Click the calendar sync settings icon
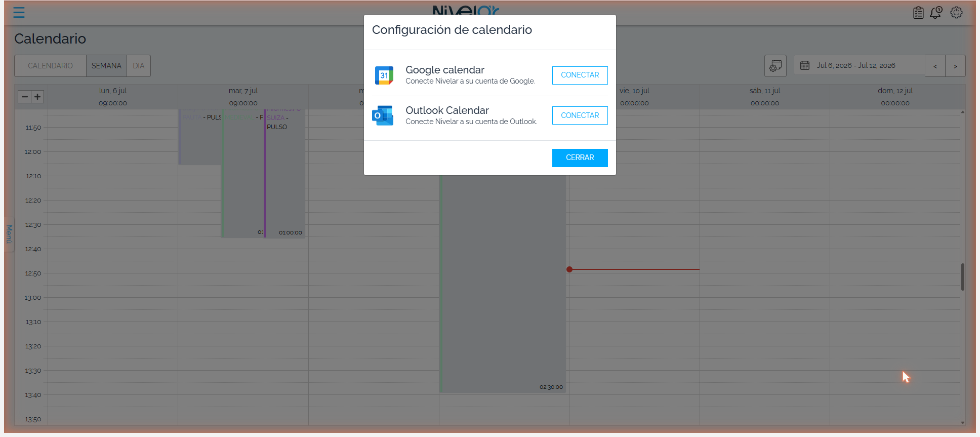980x437 pixels. tap(775, 66)
